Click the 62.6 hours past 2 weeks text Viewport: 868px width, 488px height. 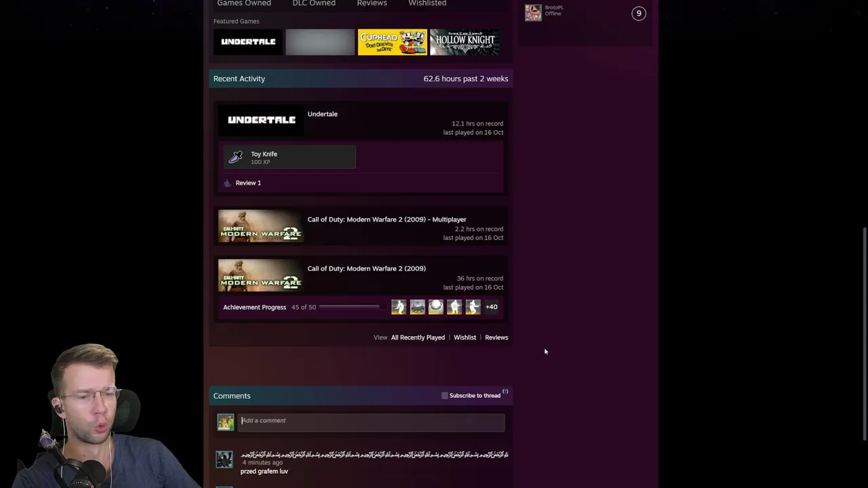(466, 79)
